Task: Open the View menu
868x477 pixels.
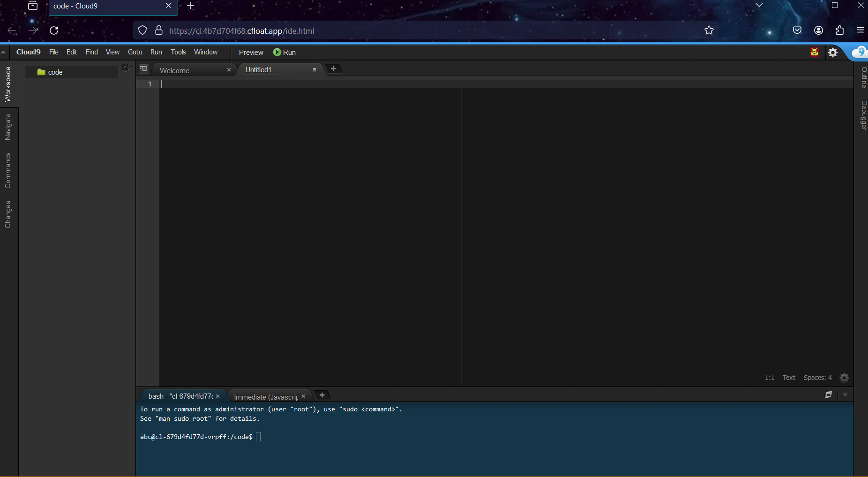Action: tap(112, 52)
